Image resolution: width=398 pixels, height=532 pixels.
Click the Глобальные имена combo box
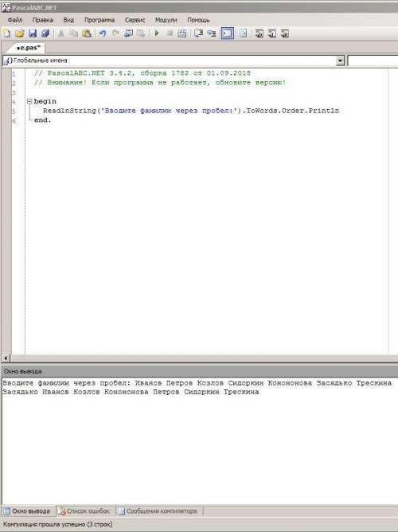coord(174,61)
